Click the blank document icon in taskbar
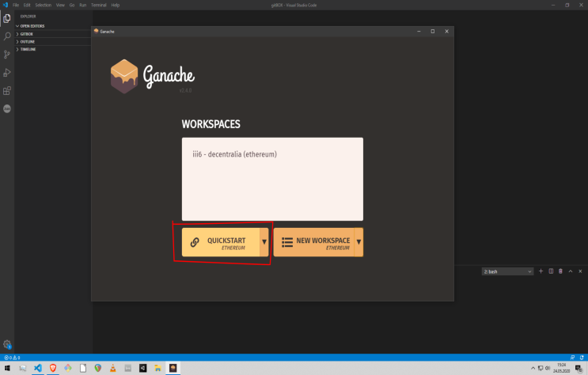This screenshot has width=588, height=375. (x=83, y=368)
